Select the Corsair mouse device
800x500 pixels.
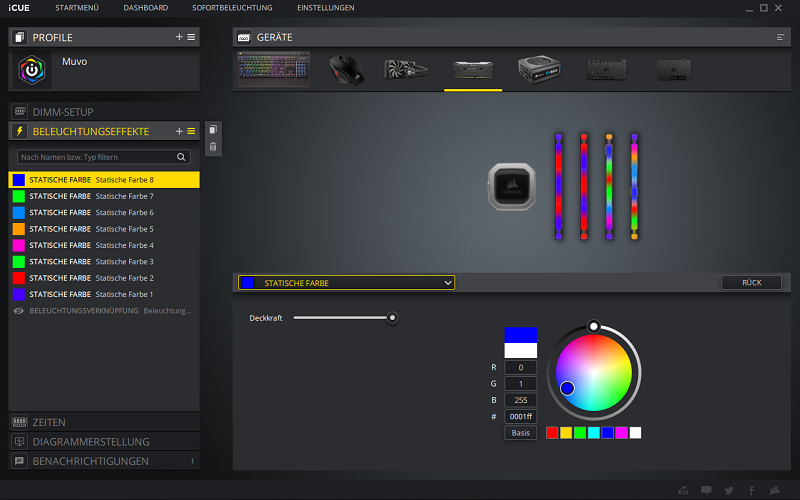[x=346, y=70]
